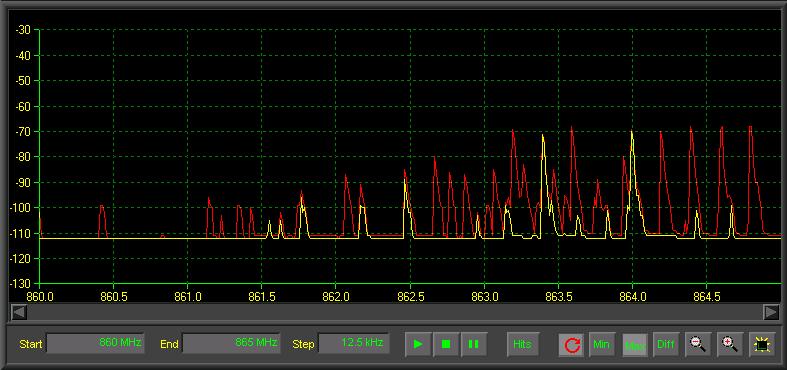Click the yellow peak at 864.0 MHz

pyautogui.click(x=632, y=133)
